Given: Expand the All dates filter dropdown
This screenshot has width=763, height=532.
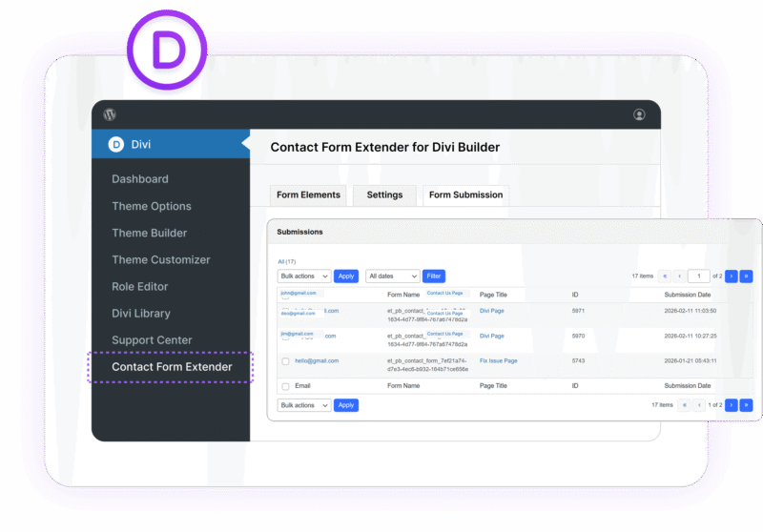Looking at the screenshot, I should click(x=392, y=276).
